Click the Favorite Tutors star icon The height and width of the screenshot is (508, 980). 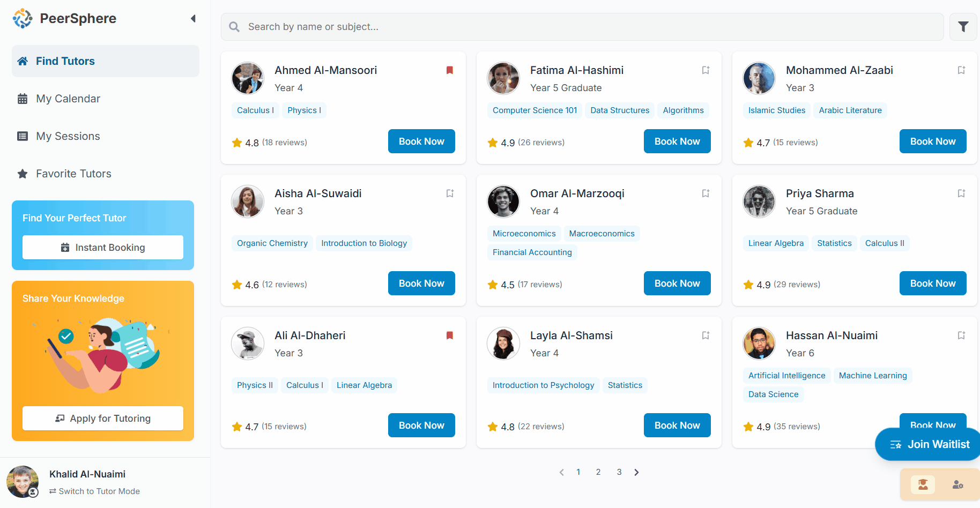coord(23,174)
